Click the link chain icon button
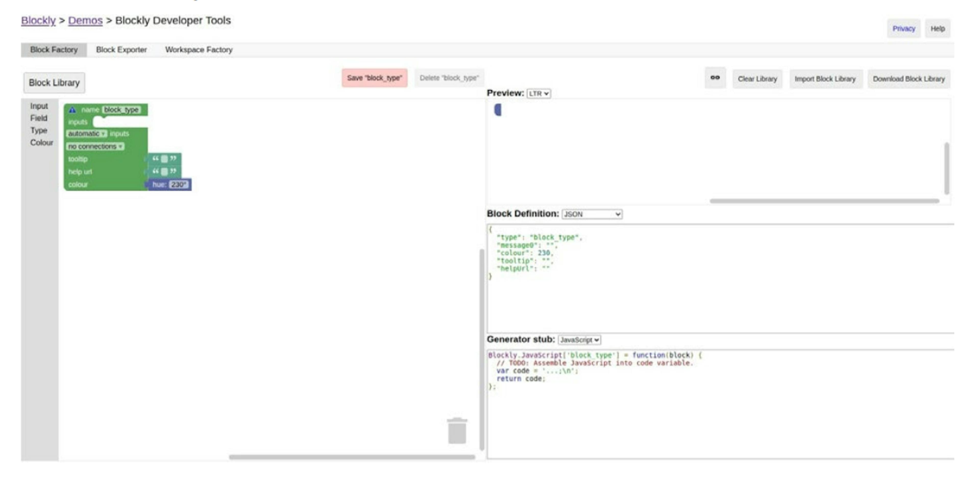The height and width of the screenshot is (480, 980). pyautogui.click(x=715, y=78)
